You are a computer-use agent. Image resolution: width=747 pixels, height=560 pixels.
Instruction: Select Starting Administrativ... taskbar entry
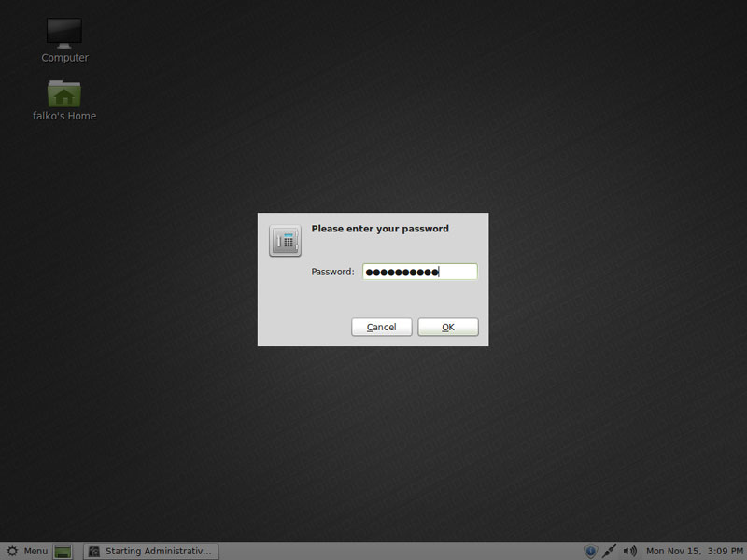pyautogui.click(x=150, y=552)
